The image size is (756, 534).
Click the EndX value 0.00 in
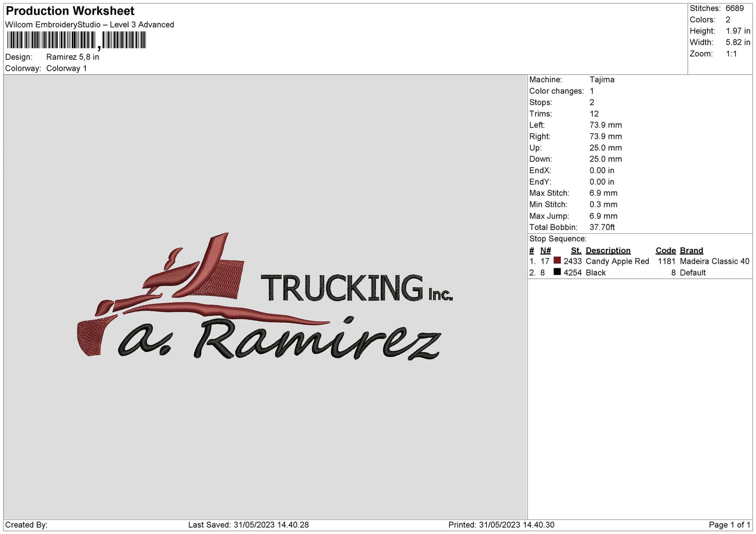[x=602, y=171]
